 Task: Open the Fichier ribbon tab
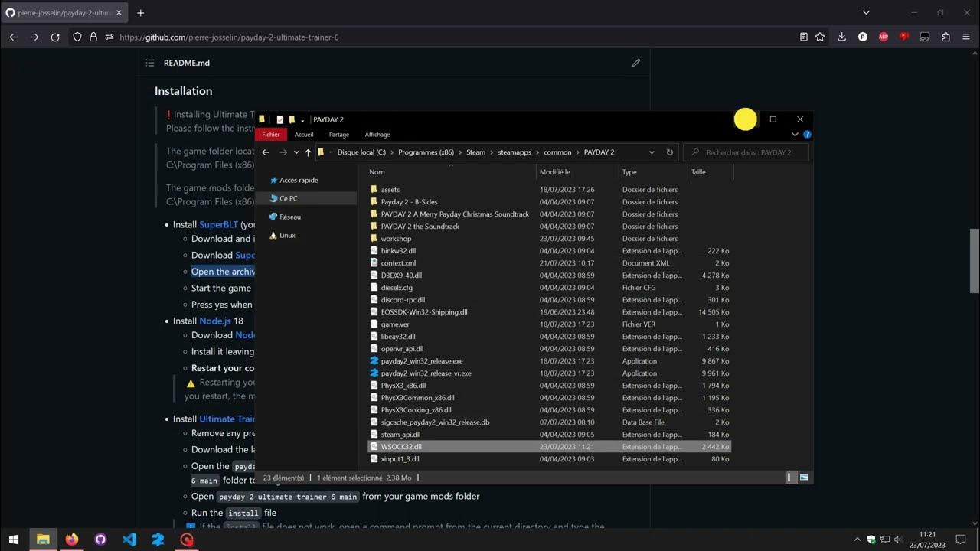tap(271, 135)
